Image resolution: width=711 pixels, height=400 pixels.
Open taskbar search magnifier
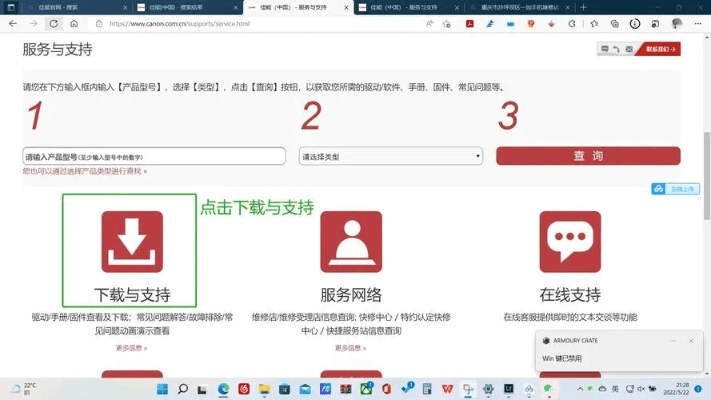pos(183,389)
